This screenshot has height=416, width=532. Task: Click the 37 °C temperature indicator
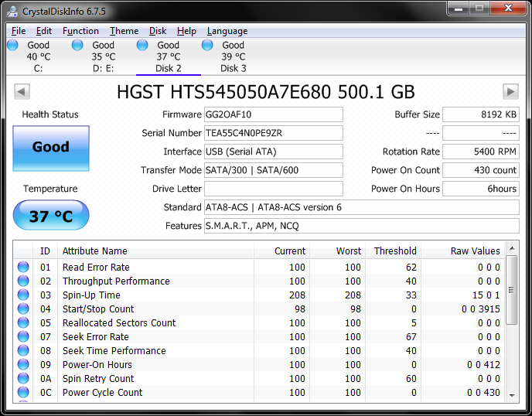[51, 215]
